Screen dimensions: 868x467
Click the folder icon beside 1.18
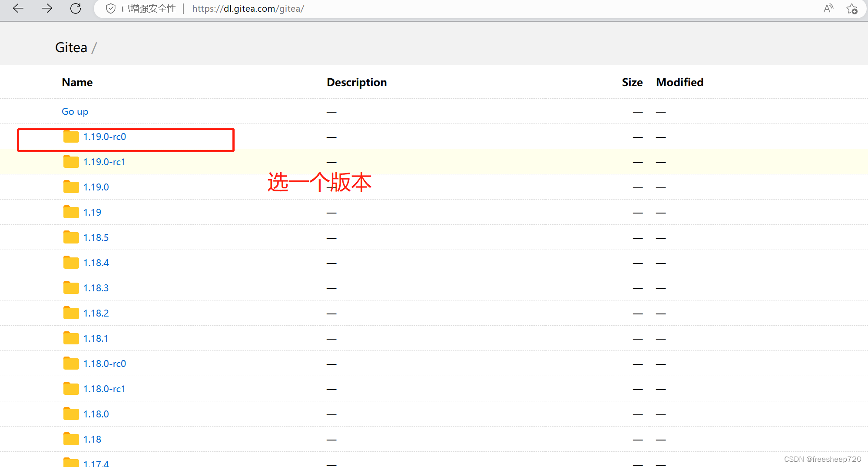[x=71, y=439]
